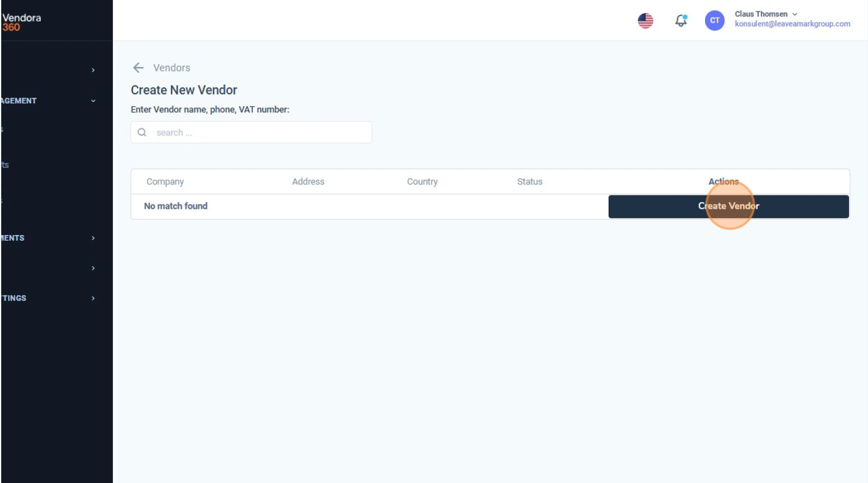Click the Claus Thomsen account name
Viewport: 868px width, 483px height.
point(761,13)
